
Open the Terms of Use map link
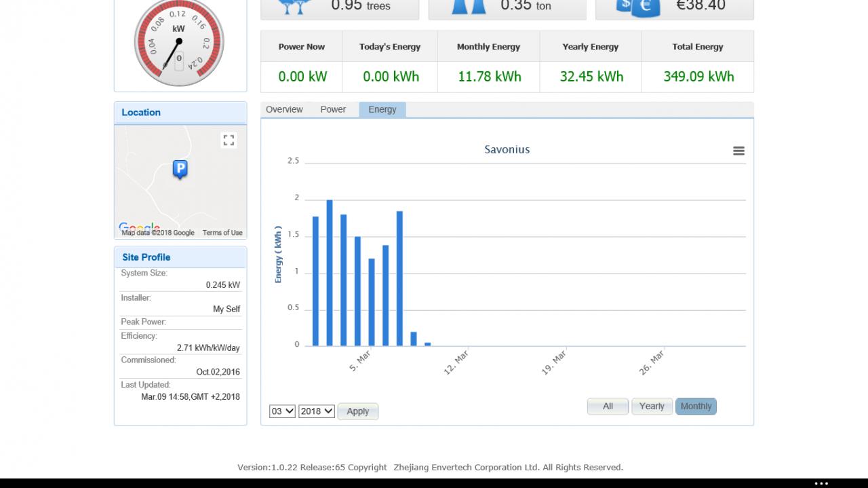[x=222, y=232]
